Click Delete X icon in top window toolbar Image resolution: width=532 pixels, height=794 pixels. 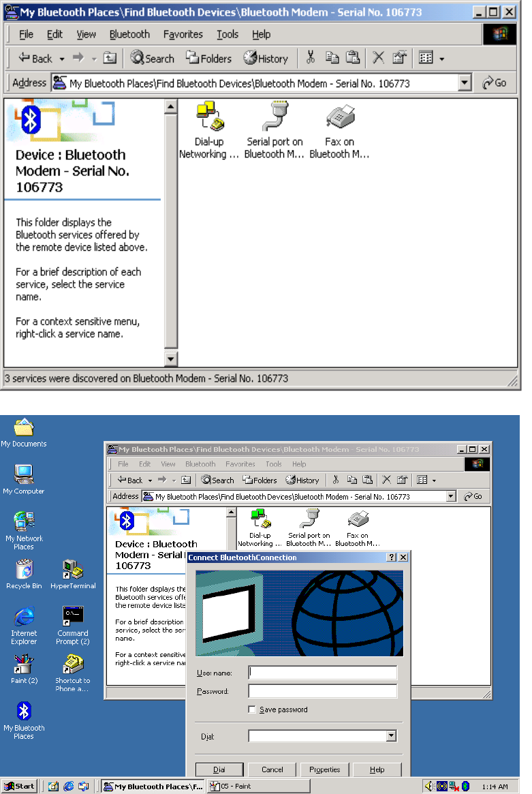(378, 58)
